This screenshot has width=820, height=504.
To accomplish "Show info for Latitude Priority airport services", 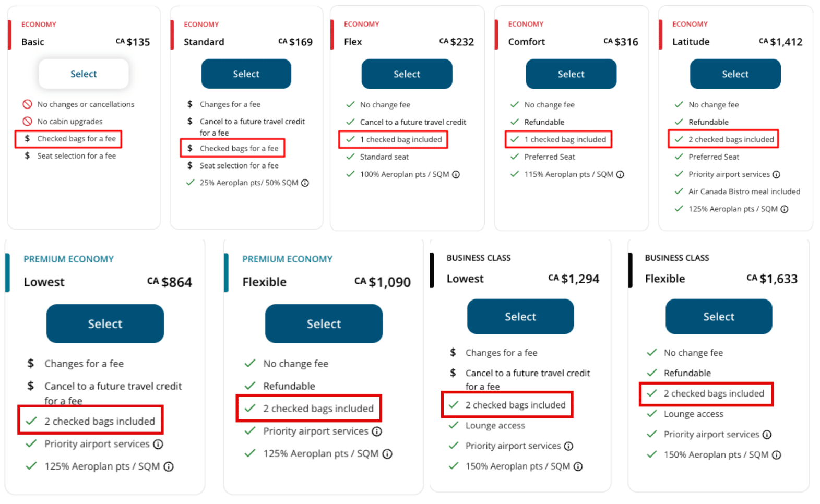I will [776, 175].
